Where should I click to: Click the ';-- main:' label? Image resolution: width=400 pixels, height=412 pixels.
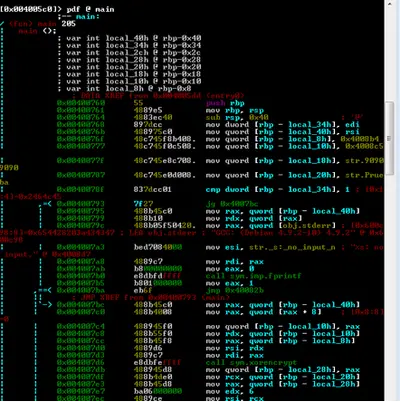[x=78, y=16]
